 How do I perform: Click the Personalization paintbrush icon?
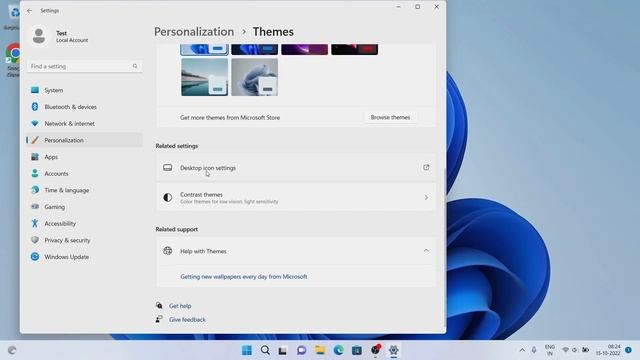(35, 140)
